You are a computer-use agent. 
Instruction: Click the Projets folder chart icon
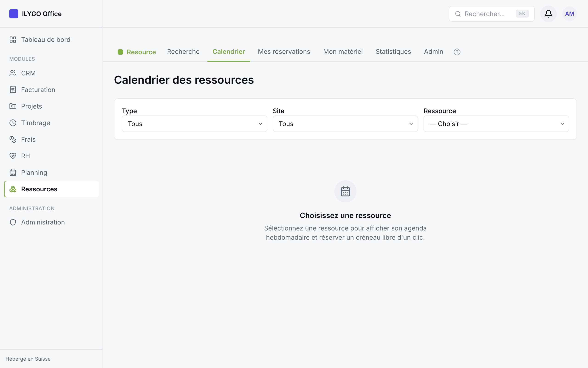[x=13, y=106]
